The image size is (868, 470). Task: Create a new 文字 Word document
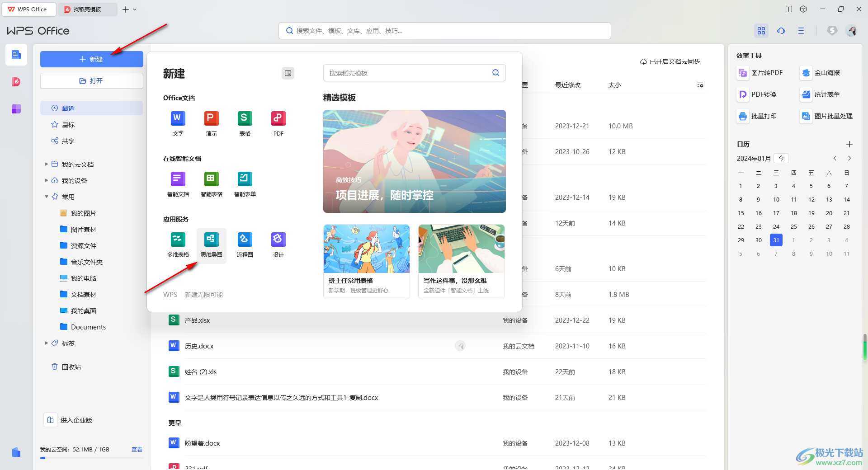coord(178,123)
